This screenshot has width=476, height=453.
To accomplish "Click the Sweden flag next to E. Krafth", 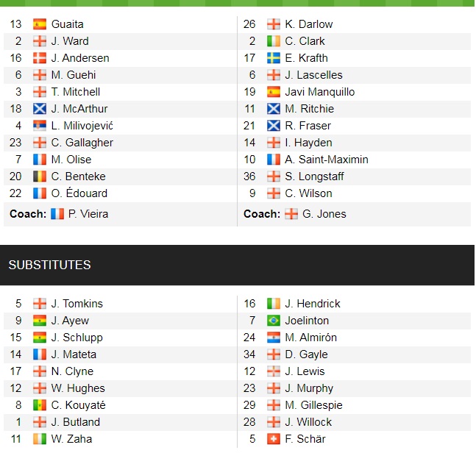I will 274,58.
